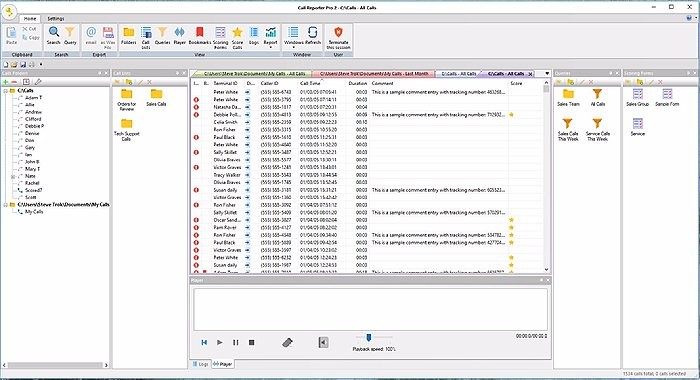This screenshot has width=700, height=380.
Task: Click the player skip-to-start button
Action: coord(204,342)
